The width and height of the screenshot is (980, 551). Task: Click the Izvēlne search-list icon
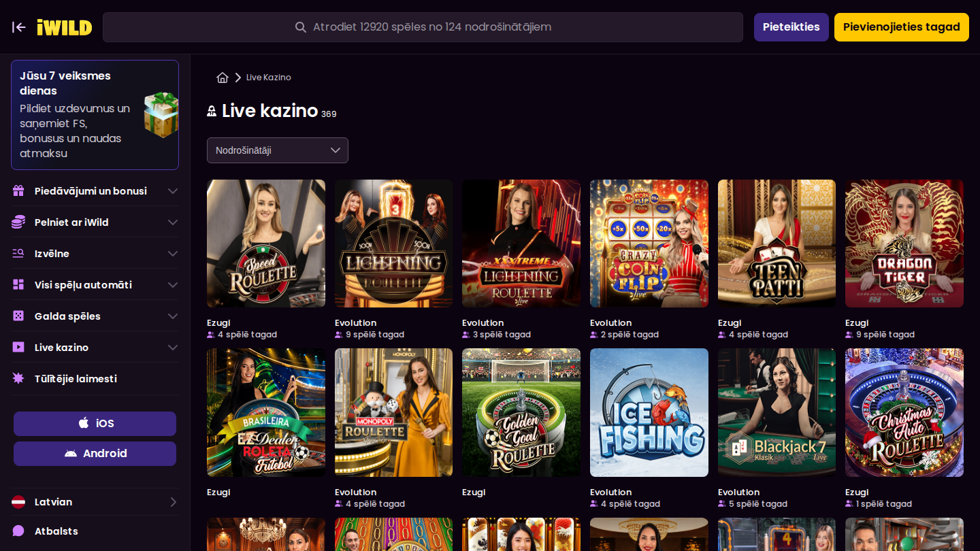(x=18, y=254)
